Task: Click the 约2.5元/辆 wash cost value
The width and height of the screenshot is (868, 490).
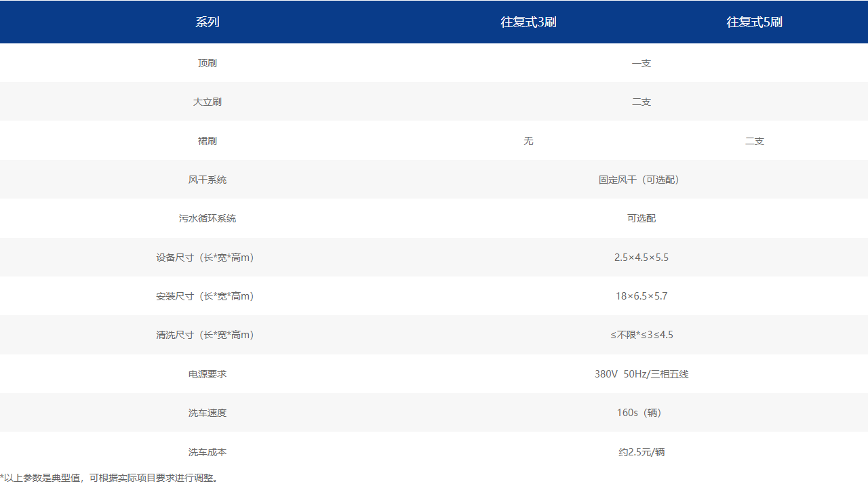Action: pos(641,452)
